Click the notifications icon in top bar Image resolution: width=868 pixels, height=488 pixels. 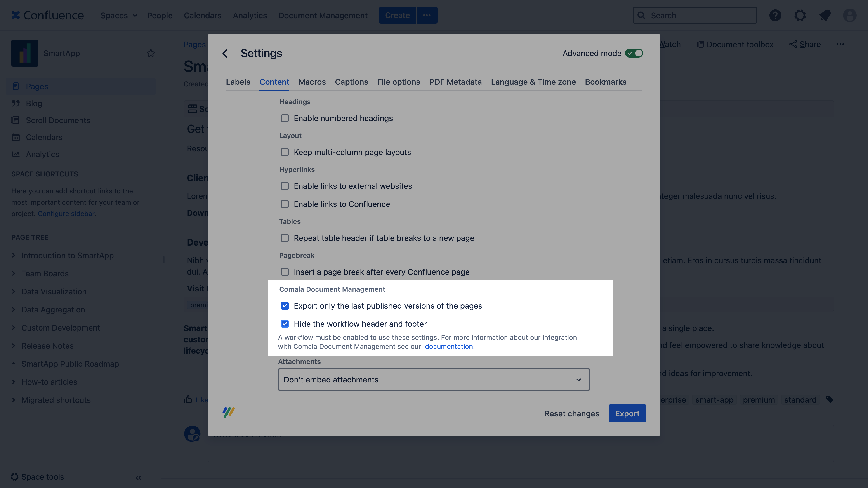click(x=825, y=16)
